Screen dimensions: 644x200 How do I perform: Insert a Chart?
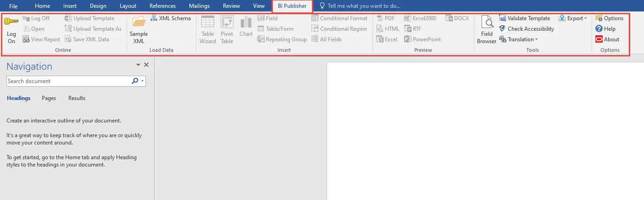[x=246, y=26]
